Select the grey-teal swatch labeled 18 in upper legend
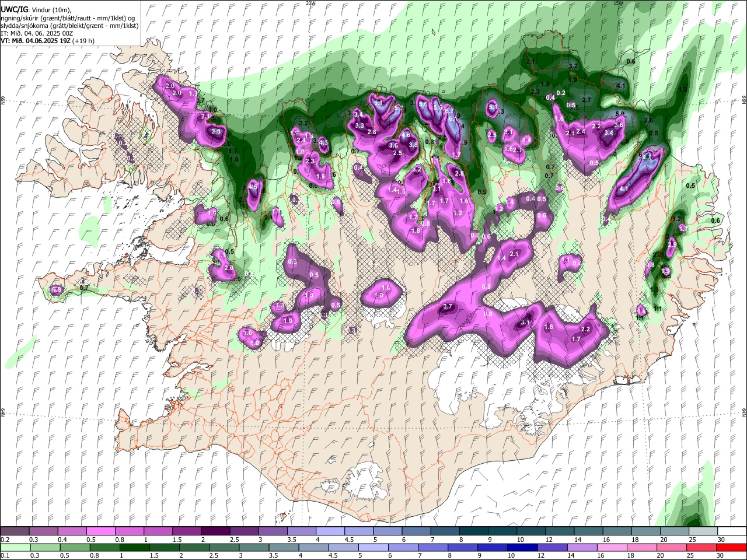Image resolution: width=747 pixels, height=560 pixels. coord(646,531)
